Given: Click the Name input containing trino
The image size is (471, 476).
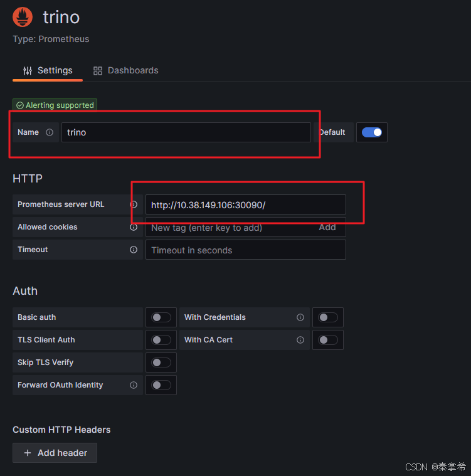Looking at the screenshot, I should click(x=186, y=132).
